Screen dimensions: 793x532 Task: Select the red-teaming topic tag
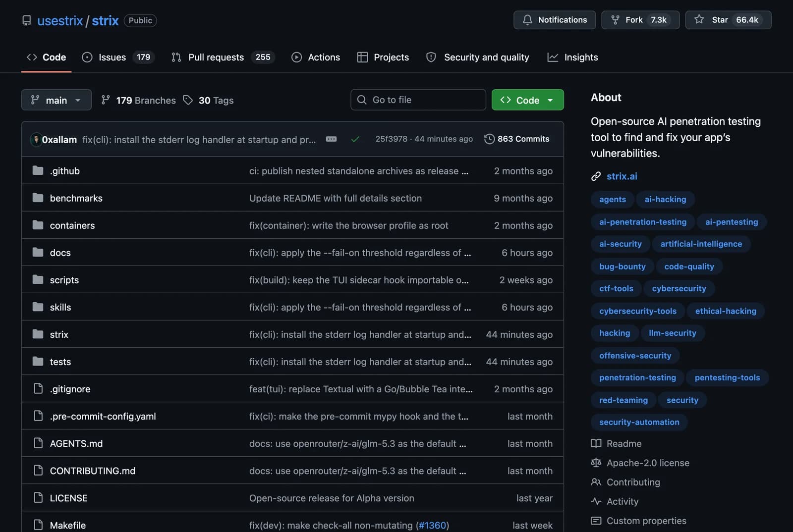(623, 400)
